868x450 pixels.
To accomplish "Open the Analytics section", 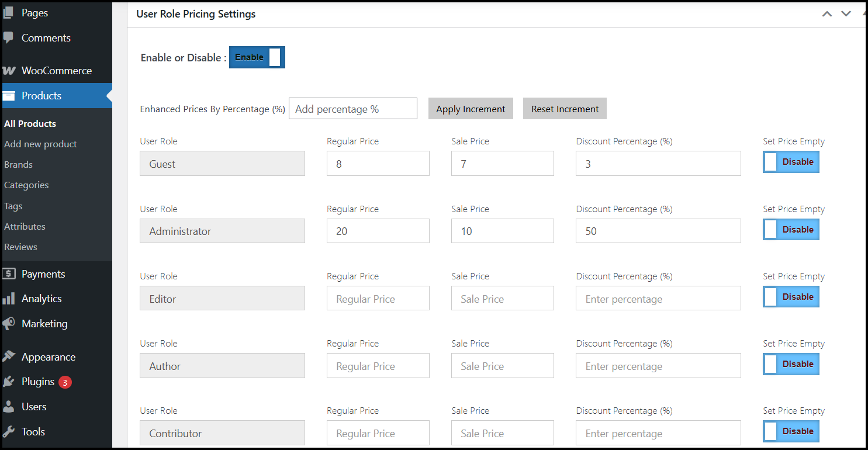I will 41,298.
